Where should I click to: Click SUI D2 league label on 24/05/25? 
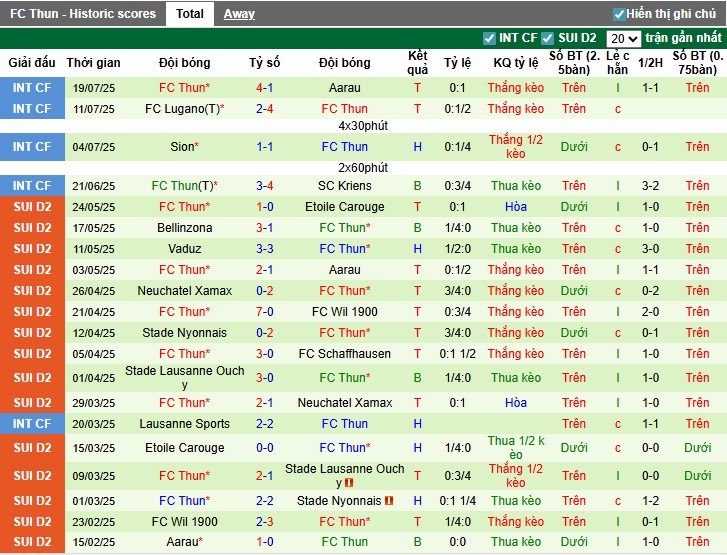(32, 207)
